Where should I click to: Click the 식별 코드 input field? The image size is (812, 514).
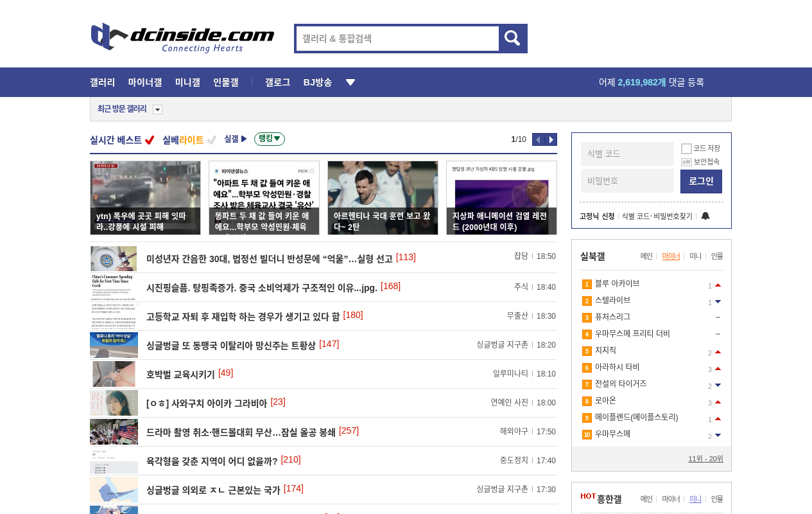627,154
